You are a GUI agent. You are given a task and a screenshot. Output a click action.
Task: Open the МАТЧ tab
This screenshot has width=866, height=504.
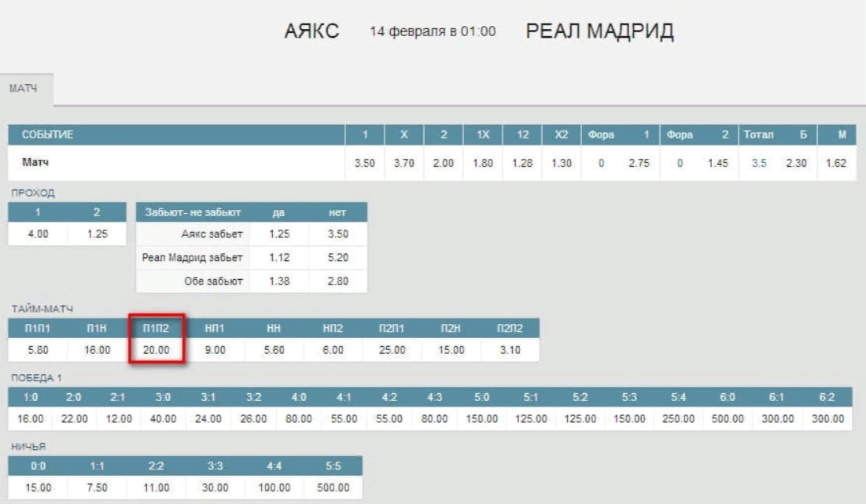pyautogui.click(x=27, y=89)
